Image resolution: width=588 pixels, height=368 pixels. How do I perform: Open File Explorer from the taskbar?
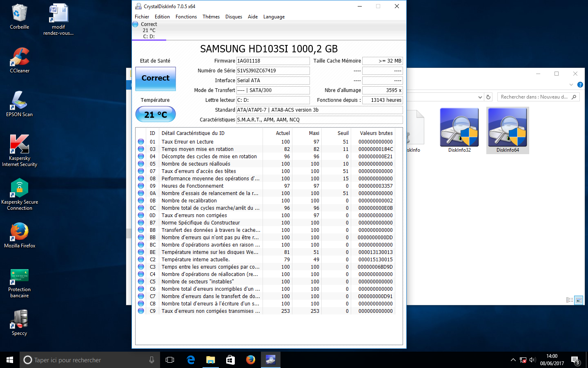click(211, 360)
